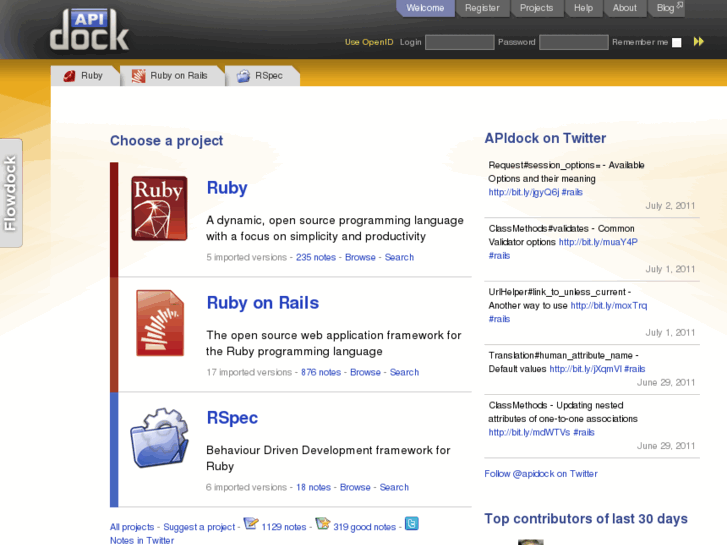Image resolution: width=727 pixels, height=545 pixels.
Task: Open the Register tab
Action: coord(482,8)
